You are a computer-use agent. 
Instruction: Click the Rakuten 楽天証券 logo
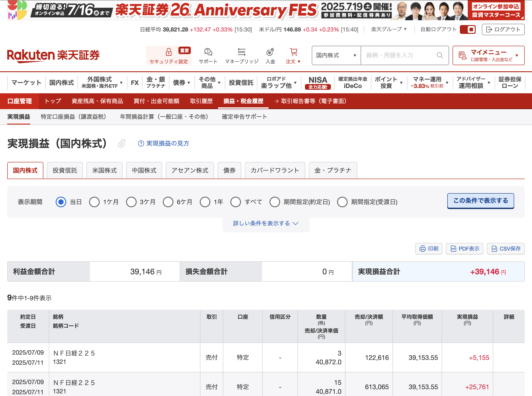(53, 56)
